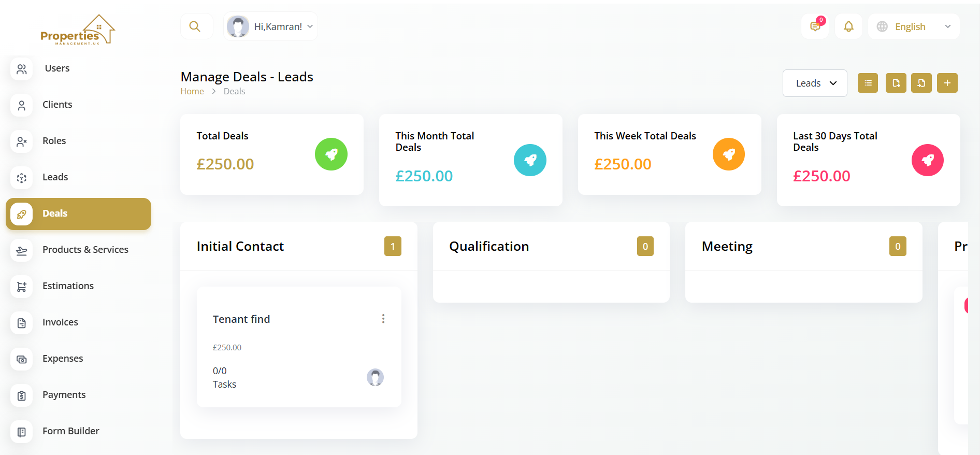Add a new deal with plus button

947,83
